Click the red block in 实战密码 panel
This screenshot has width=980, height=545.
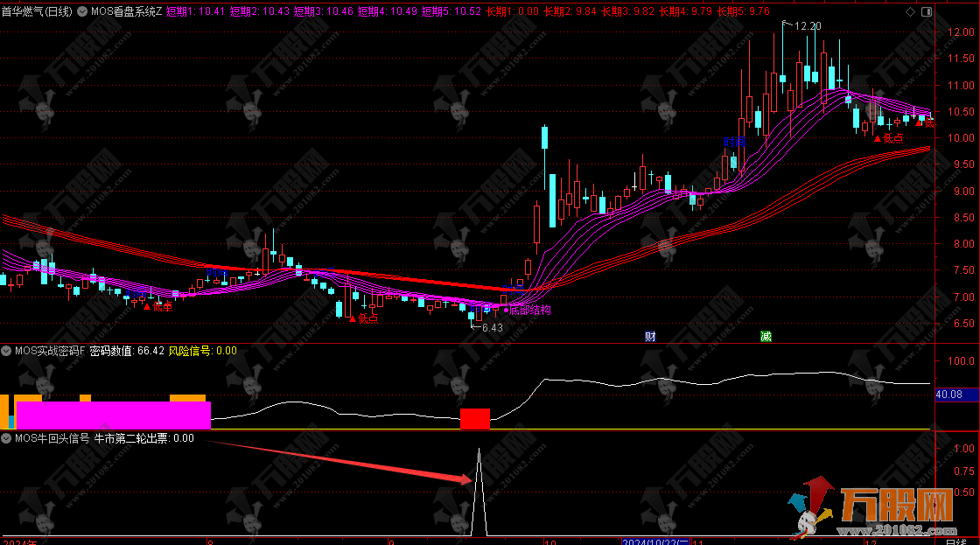475,419
